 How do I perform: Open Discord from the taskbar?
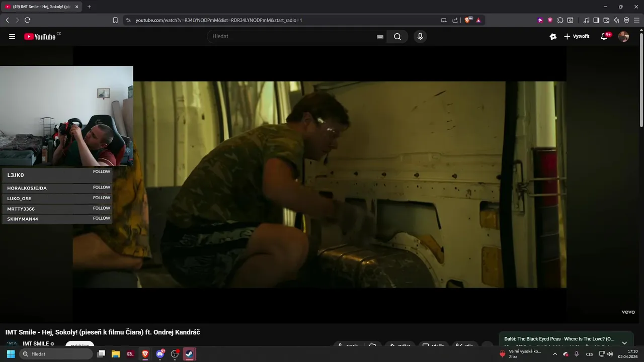pos(160,354)
